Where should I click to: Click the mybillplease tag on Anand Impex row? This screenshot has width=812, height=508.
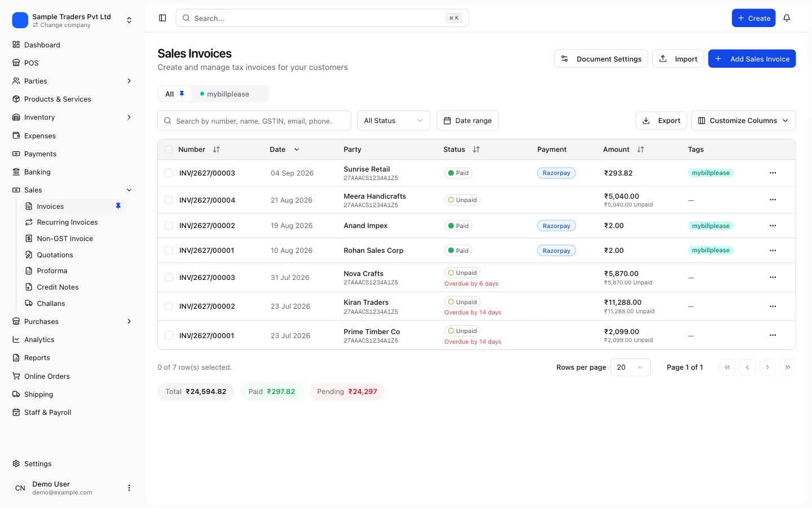click(x=710, y=226)
